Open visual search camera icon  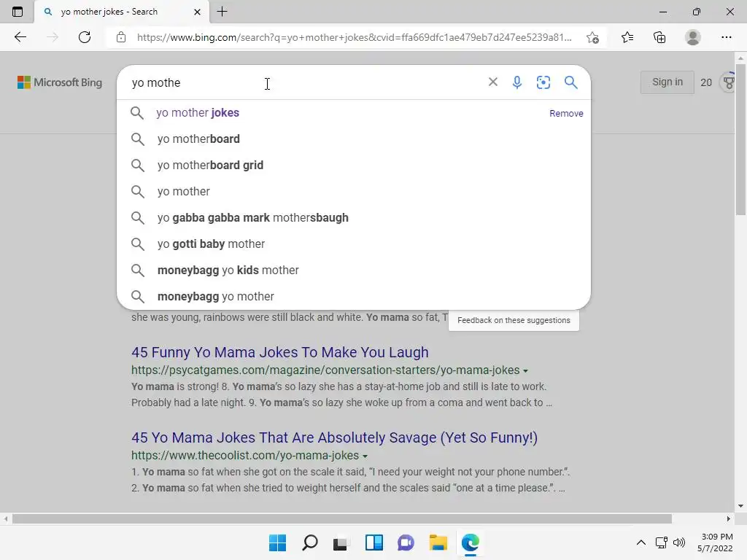[x=543, y=82]
